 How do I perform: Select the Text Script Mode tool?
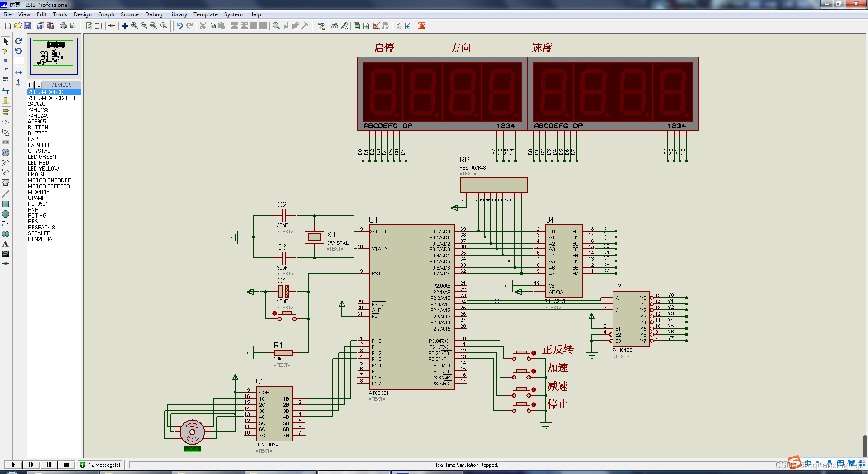click(x=5, y=81)
